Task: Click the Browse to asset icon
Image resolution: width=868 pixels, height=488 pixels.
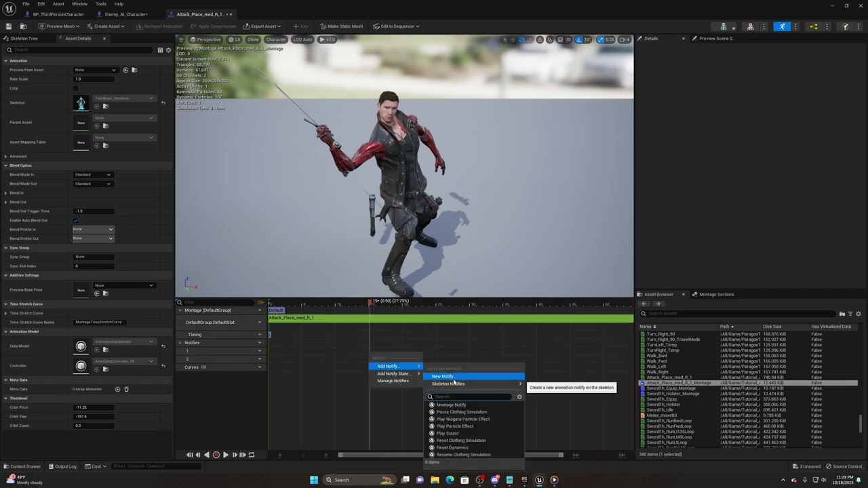Action: 23,26
